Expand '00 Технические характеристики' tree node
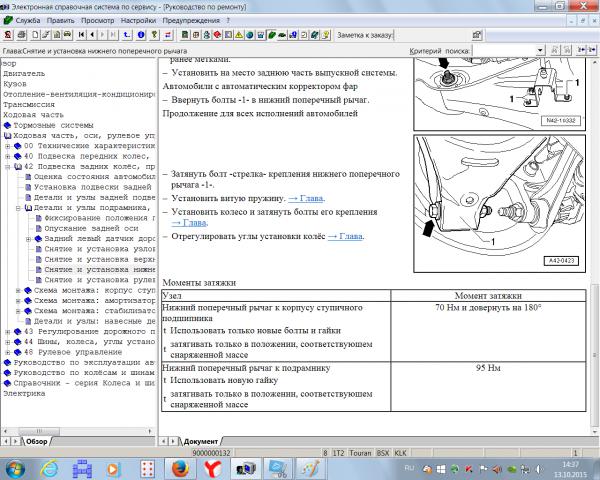Viewport: 600px width, 480px height. tap(7, 146)
